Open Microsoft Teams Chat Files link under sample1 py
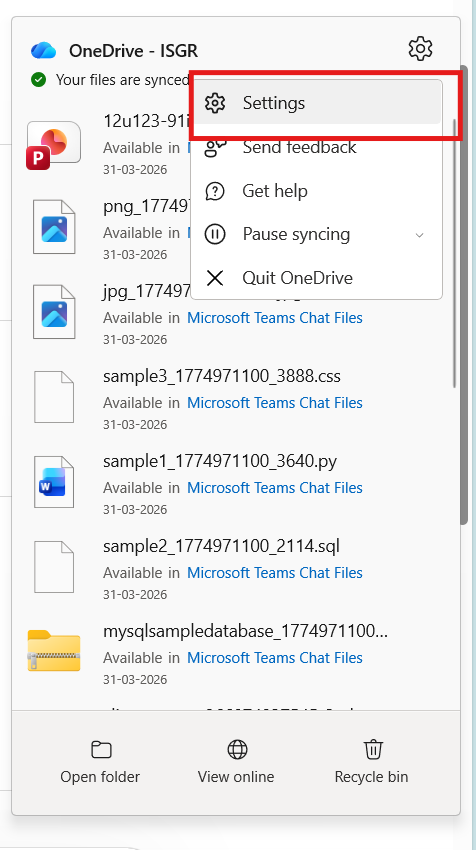This screenshot has width=476, height=850. [x=275, y=488]
